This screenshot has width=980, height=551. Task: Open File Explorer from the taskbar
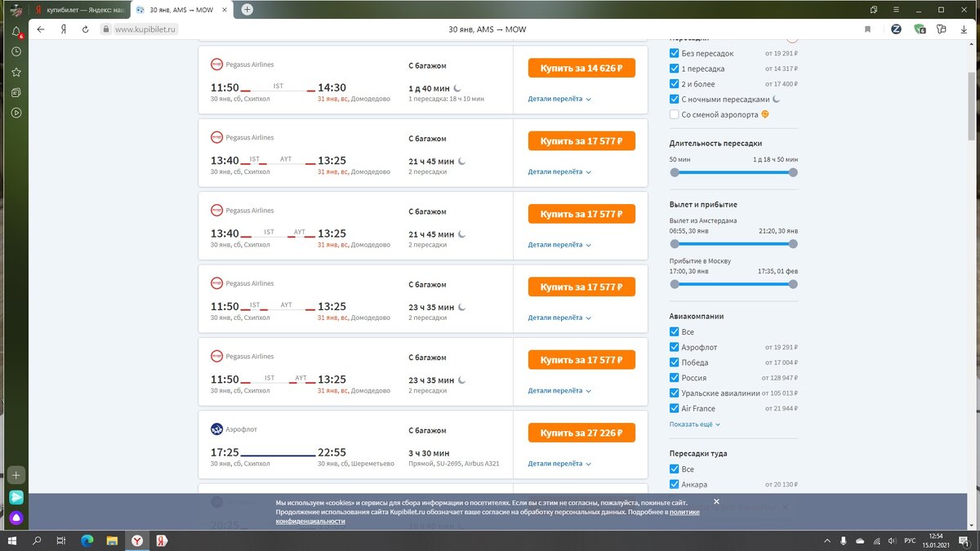tap(112, 540)
